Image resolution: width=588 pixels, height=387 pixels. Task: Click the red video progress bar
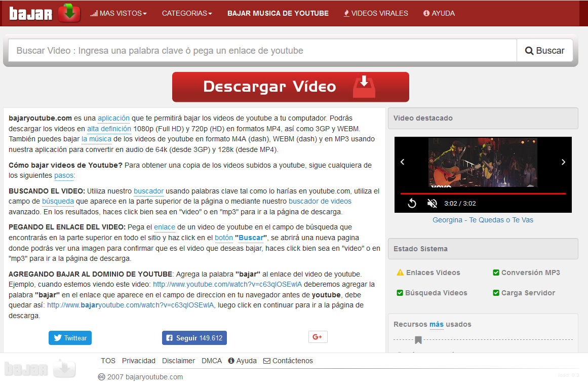click(x=483, y=193)
